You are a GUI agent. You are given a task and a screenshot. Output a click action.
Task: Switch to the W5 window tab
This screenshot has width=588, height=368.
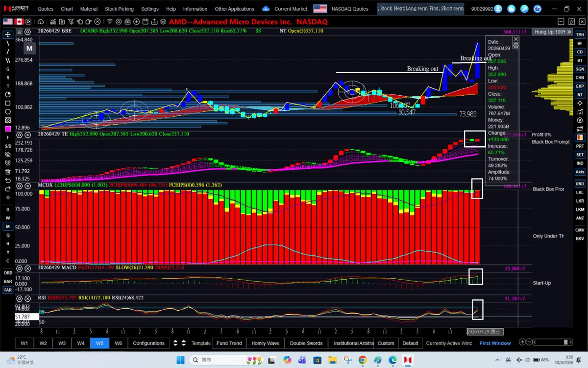pyautogui.click(x=99, y=343)
